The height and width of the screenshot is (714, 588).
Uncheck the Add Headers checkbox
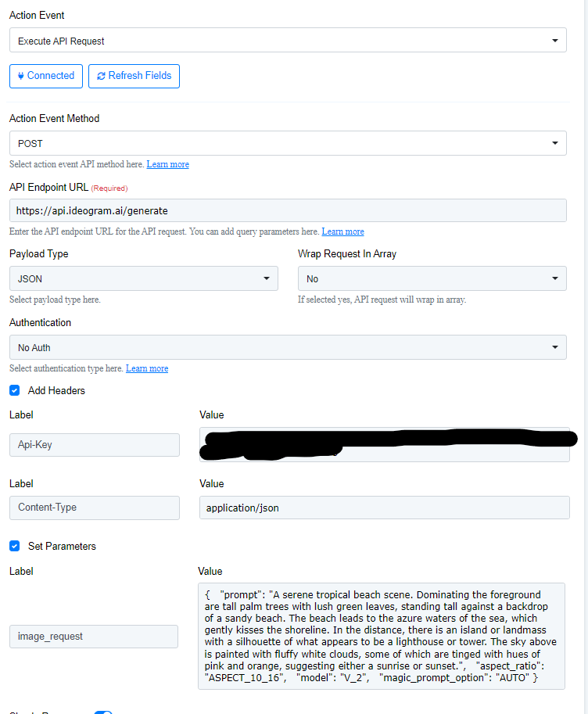[x=15, y=390]
